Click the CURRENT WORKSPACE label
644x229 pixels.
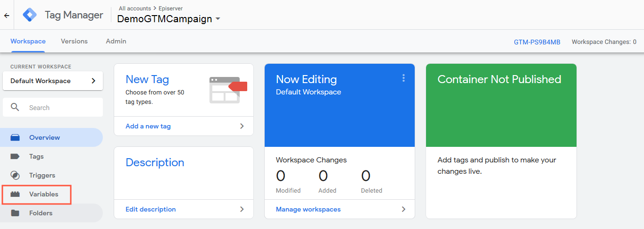[41, 67]
